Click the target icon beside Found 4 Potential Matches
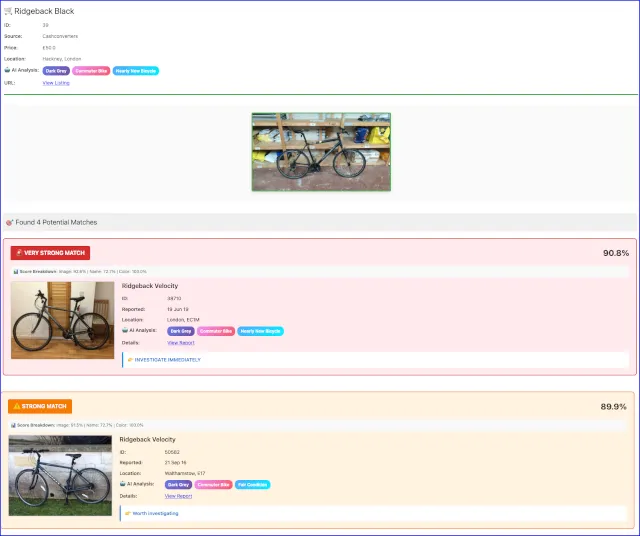 (x=9, y=222)
